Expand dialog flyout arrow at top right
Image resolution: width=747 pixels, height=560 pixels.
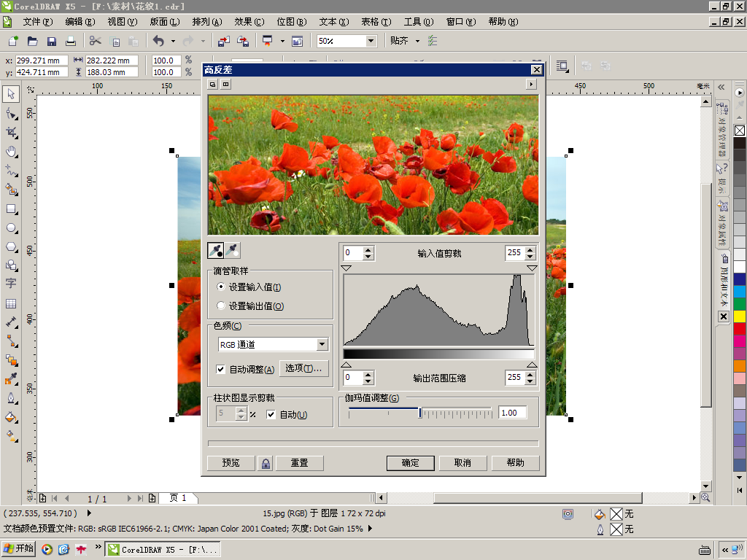[531, 85]
